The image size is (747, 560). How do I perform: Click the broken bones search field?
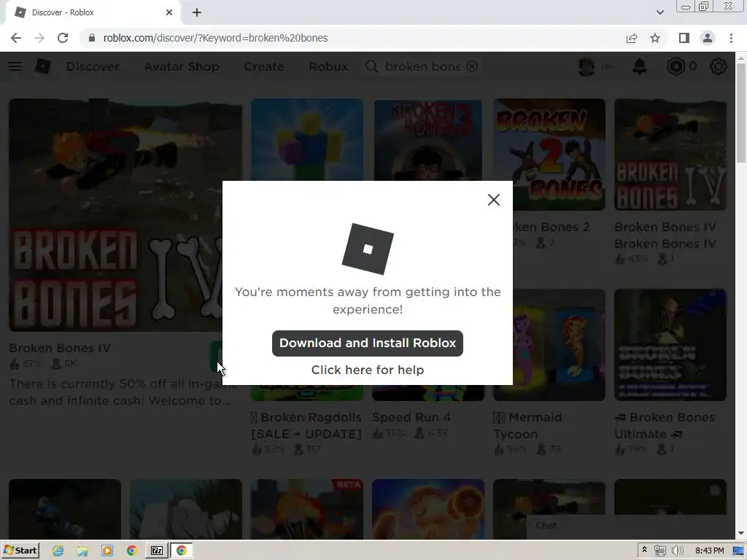point(422,66)
